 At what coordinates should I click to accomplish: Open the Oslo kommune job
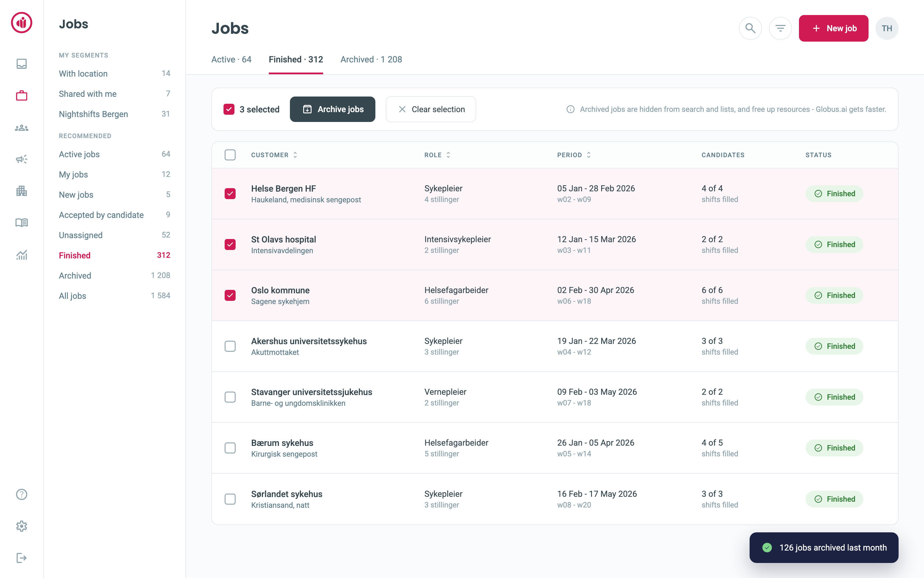[280, 290]
